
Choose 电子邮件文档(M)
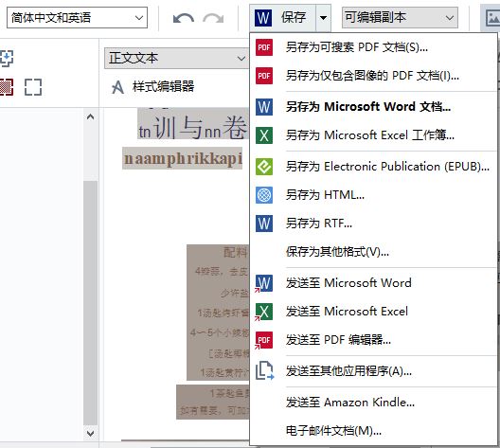click(373, 431)
